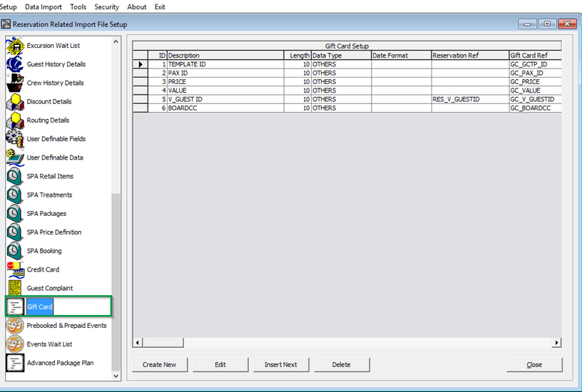Open the Setup menu

[8, 7]
